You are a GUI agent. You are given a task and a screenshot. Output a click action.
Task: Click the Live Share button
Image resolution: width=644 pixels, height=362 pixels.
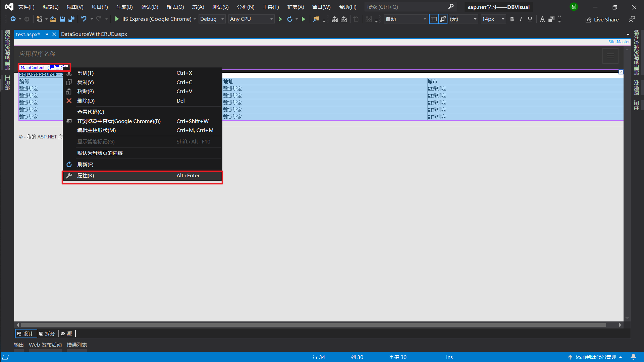(x=602, y=20)
